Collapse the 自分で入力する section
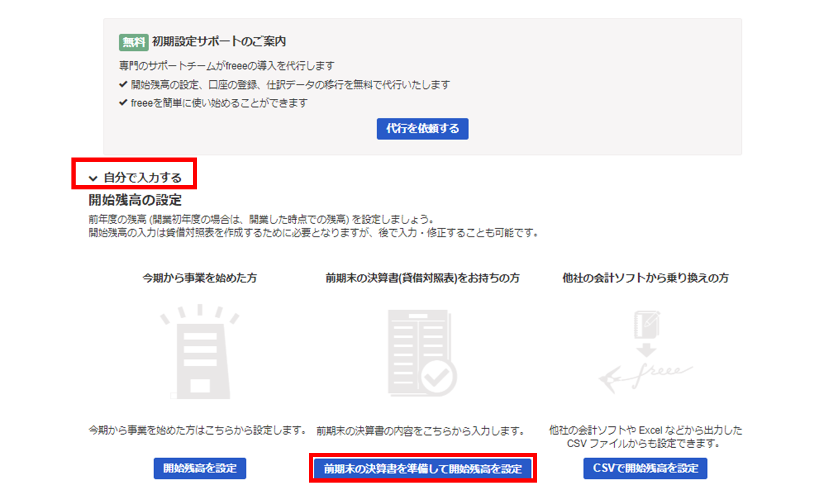819x504 pixels. pos(135,178)
